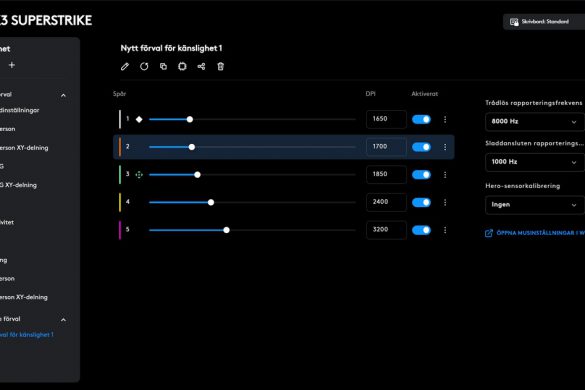Delete preset with trash can icon
Screen dimensions: 585x390
click(220, 66)
